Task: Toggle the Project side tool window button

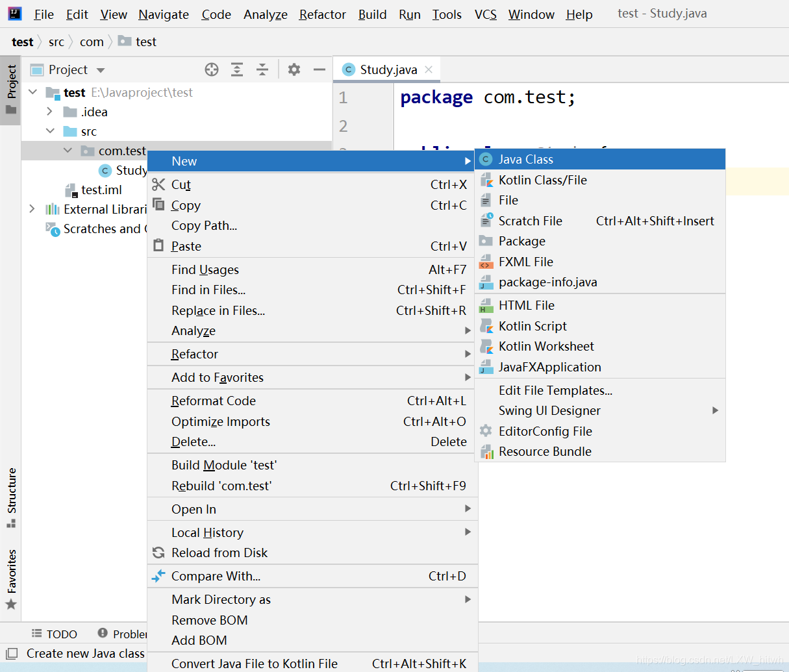Action: click(11, 90)
